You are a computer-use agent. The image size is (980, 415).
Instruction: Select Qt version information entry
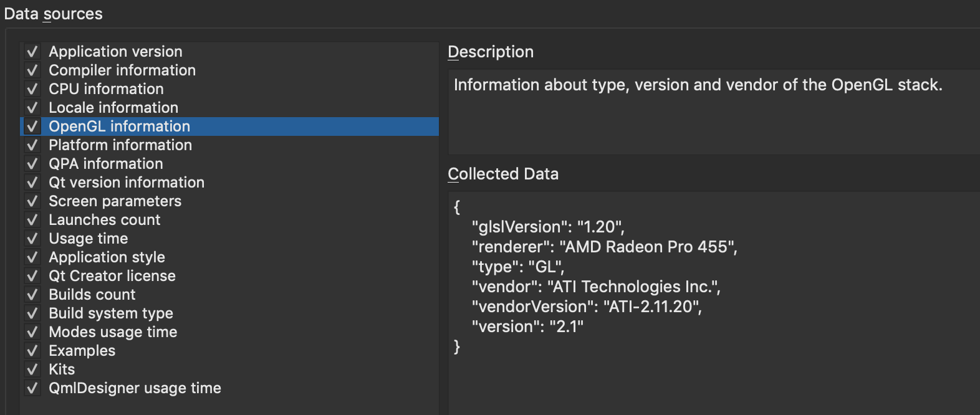tap(127, 183)
